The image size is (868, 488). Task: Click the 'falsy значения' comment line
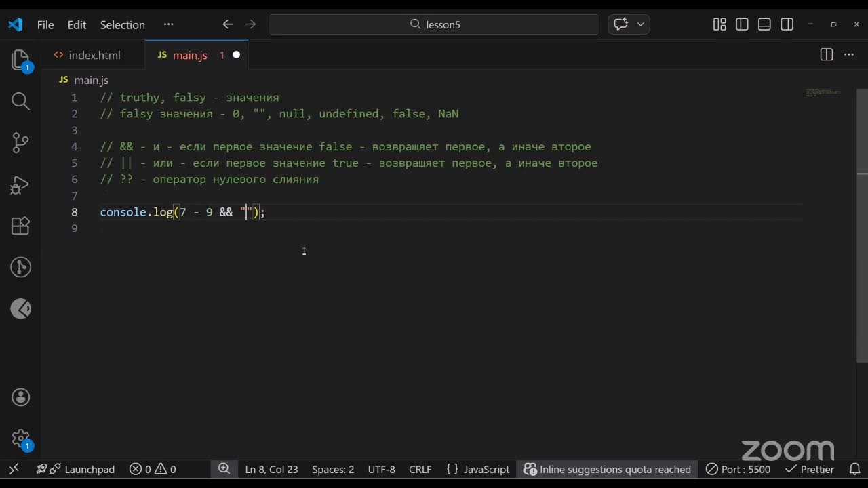pos(279,114)
